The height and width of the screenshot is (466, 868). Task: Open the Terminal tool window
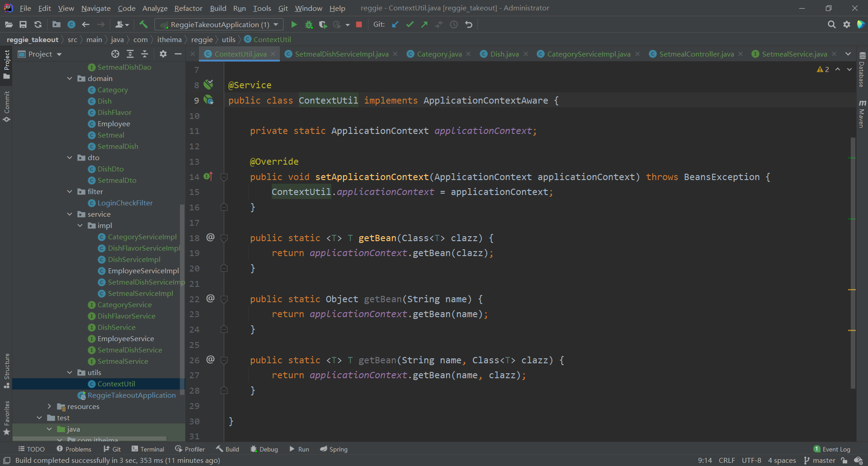click(x=148, y=449)
